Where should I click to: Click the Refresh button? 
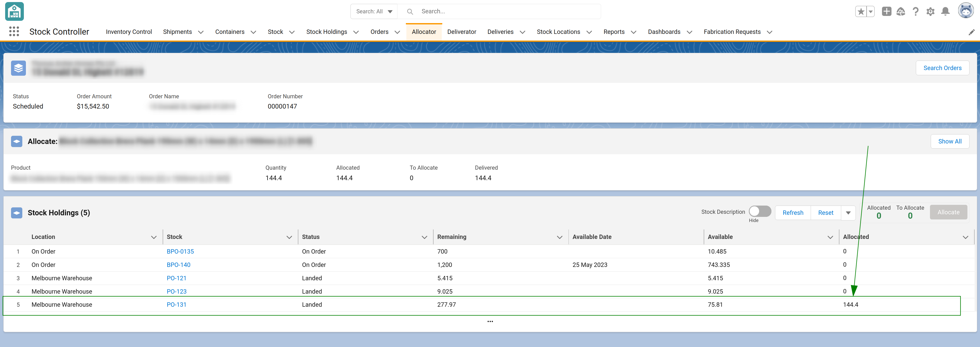coord(793,213)
